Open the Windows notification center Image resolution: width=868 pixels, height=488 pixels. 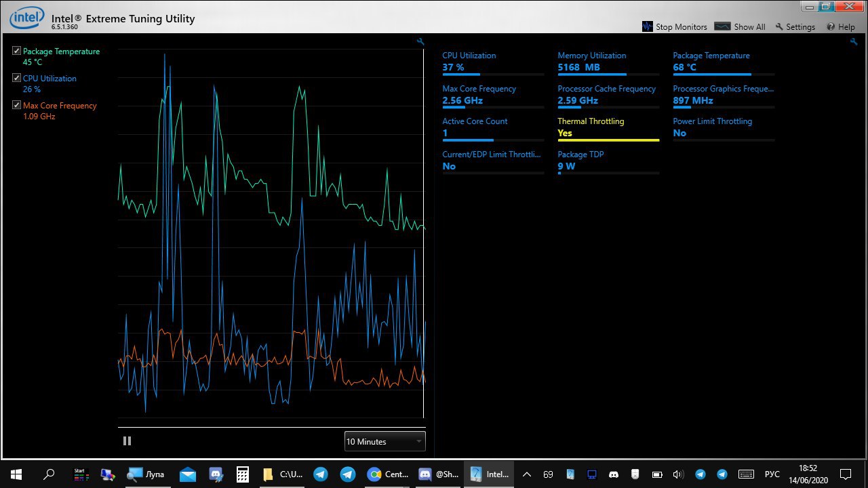click(846, 474)
